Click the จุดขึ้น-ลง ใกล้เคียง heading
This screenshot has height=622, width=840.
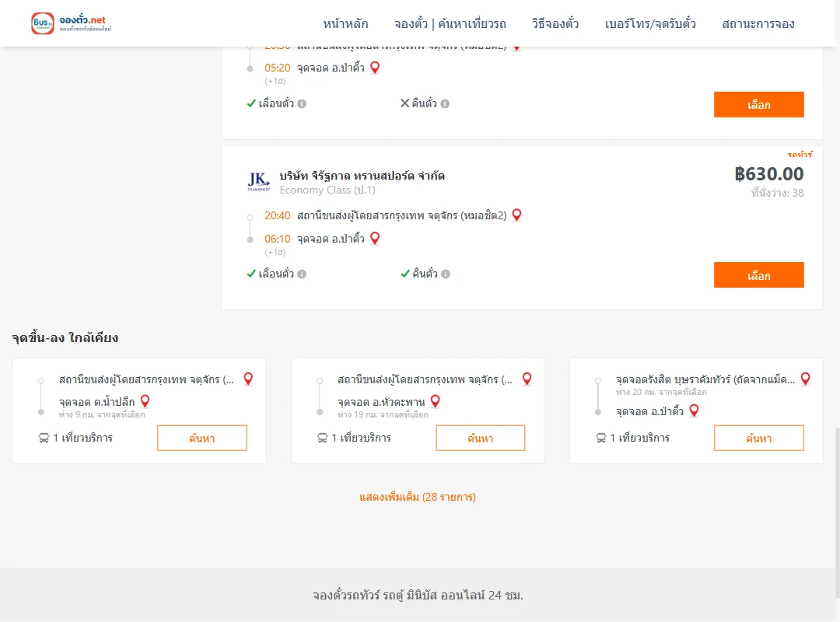(x=65, y=337)
